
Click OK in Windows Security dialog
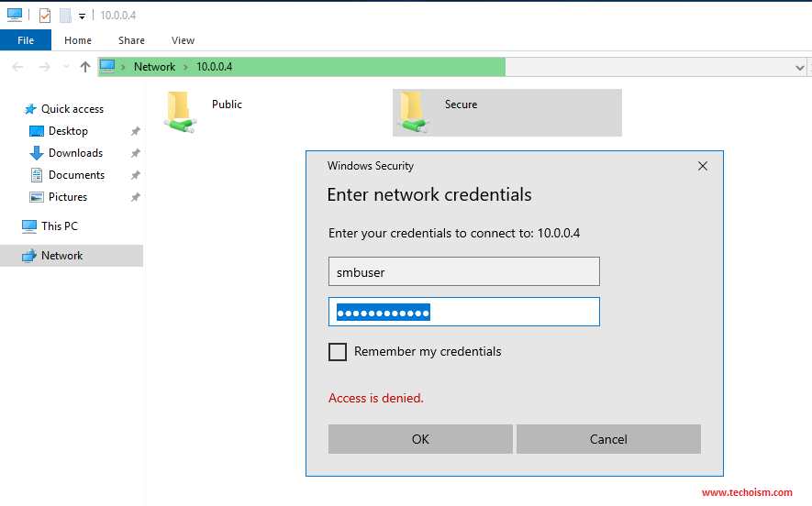pyautogui.click(x=420, y=439)
